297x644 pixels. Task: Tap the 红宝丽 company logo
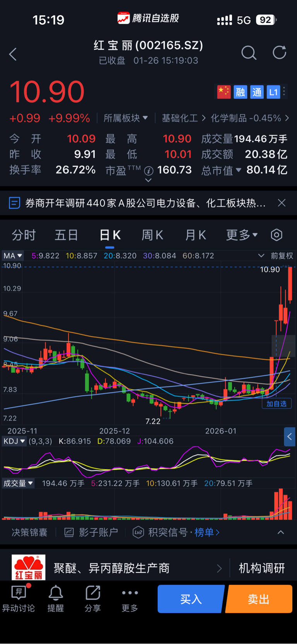[28, 567]
